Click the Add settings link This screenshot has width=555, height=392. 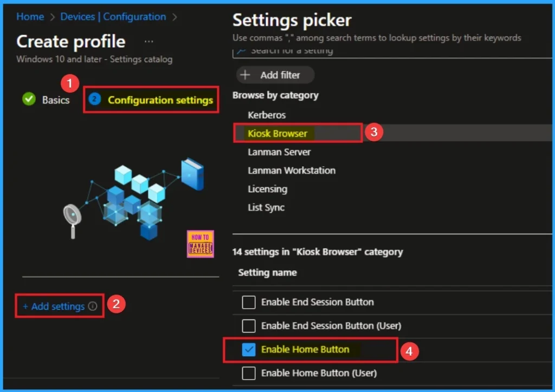click(54, 306)
